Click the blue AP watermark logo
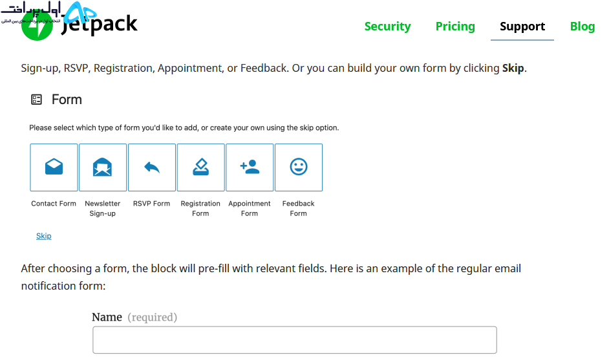 80,12
